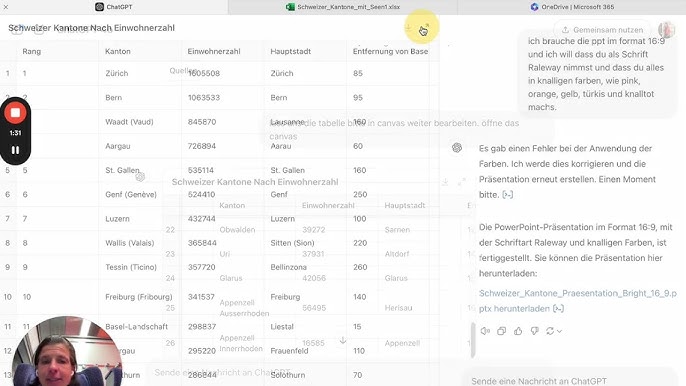This screenshot has height=386, width=686.
Task: Open the user profile avatar
Action: pos(666,29)
